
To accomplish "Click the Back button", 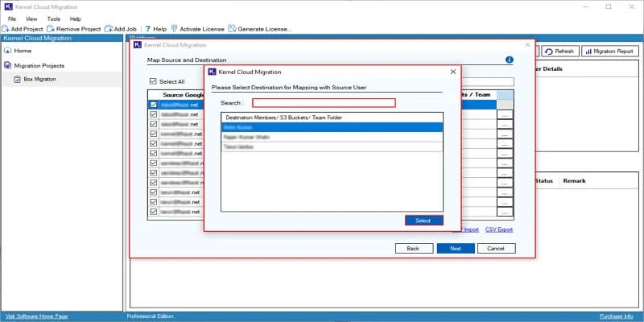I will tap(414, 249).
